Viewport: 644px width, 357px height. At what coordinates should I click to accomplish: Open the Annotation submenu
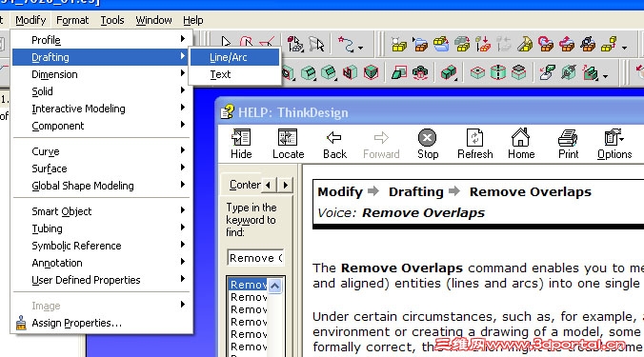pyautogui.click(x=101, y=263)
